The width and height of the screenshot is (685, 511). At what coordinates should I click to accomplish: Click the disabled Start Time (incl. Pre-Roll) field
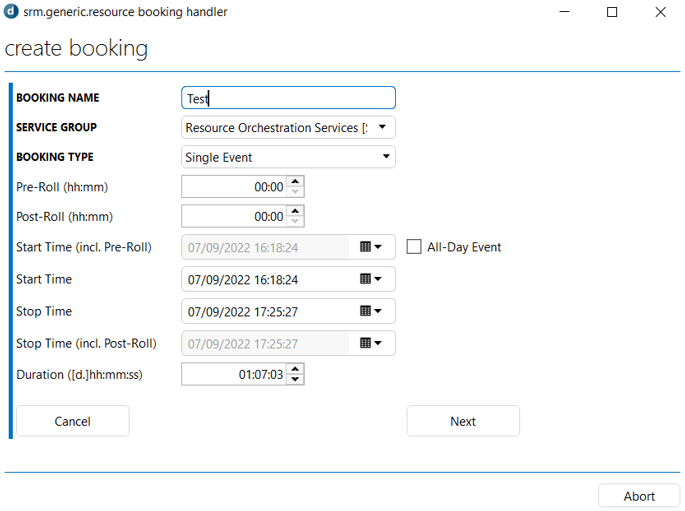[266, 248]
